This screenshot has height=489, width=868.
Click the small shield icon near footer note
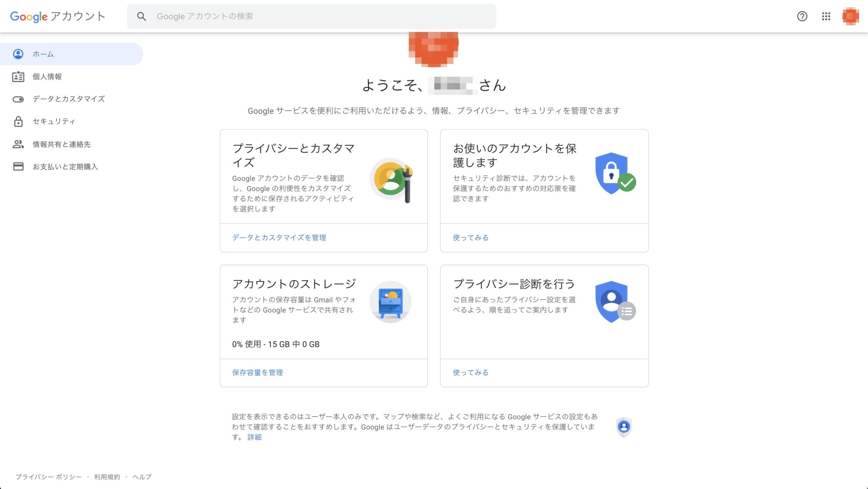click(624, 427)
